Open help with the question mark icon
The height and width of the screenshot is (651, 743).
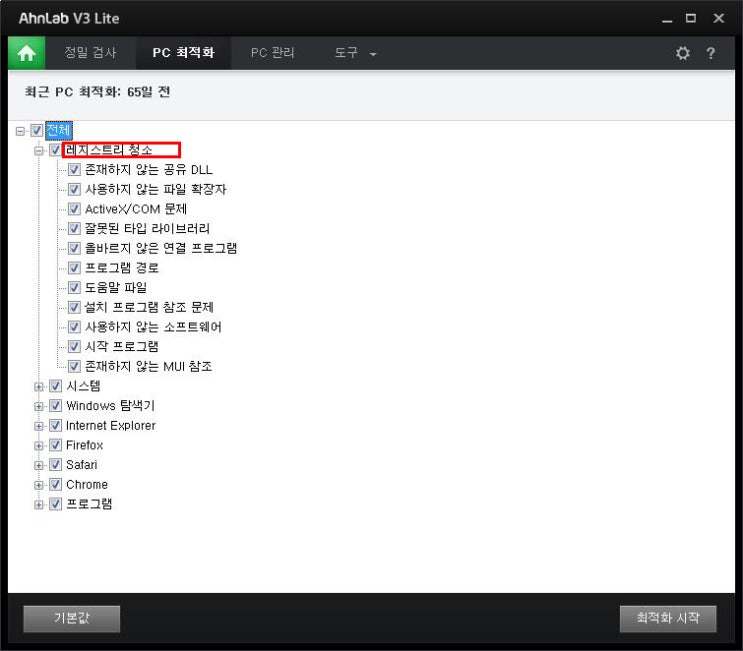[710, 53]
